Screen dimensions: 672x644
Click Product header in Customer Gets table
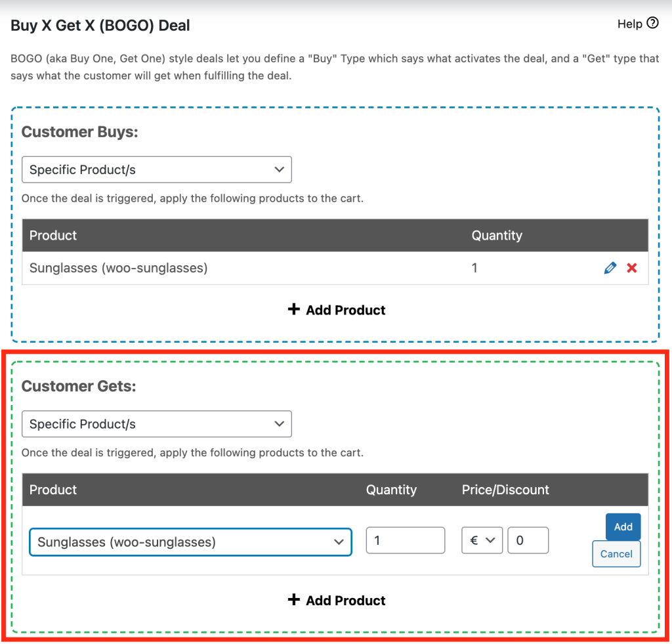tap(53, 490)
